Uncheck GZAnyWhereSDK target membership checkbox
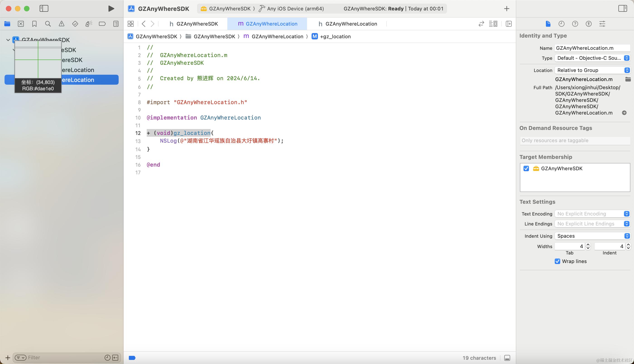Viewport: 634px width, 364px height. (526, 168)
